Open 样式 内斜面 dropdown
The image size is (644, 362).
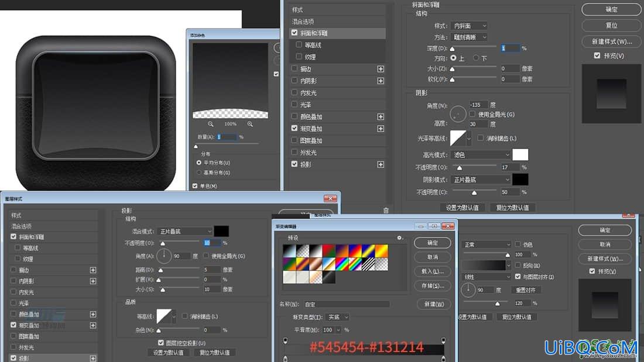pos(468,26)
